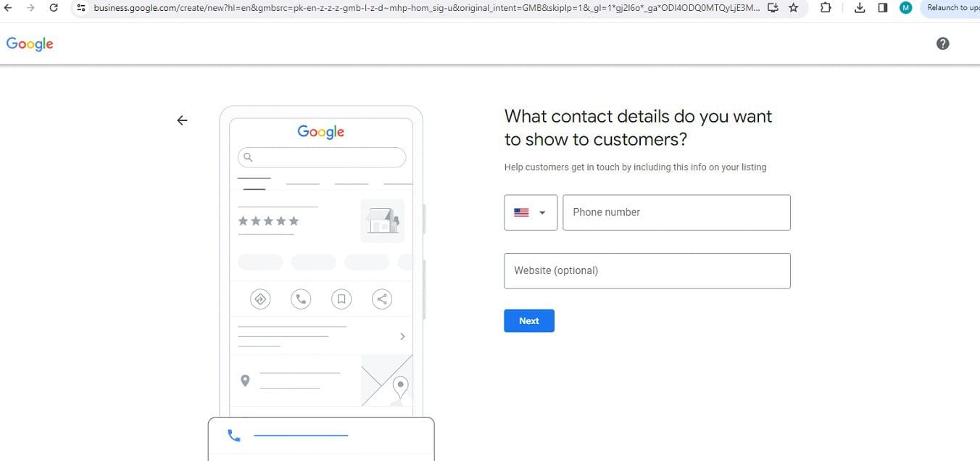
Task: Open the Downloads icon
Action: (860, 8)
